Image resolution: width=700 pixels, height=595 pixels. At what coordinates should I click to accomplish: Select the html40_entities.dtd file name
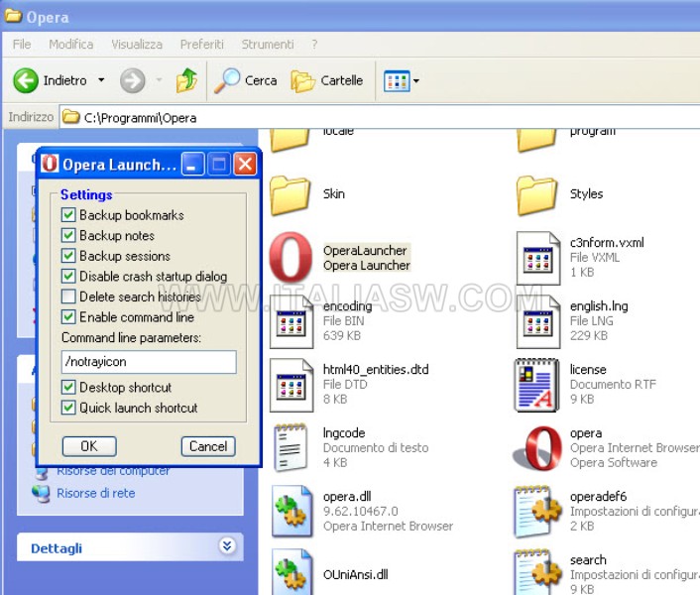pyautogui.click(x=376, y=370)
